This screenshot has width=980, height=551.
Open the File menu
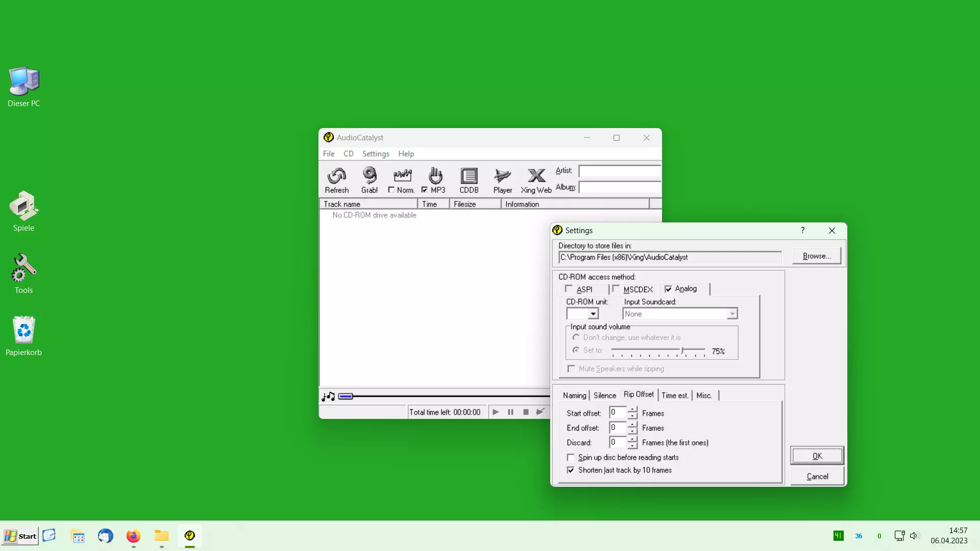pos(329,154)
